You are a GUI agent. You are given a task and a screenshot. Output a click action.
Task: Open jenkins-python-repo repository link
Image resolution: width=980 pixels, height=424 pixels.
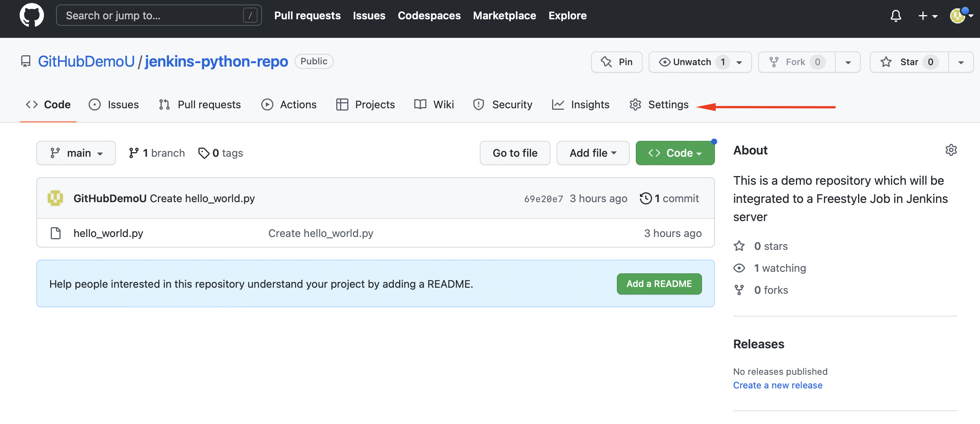point(217,61)
